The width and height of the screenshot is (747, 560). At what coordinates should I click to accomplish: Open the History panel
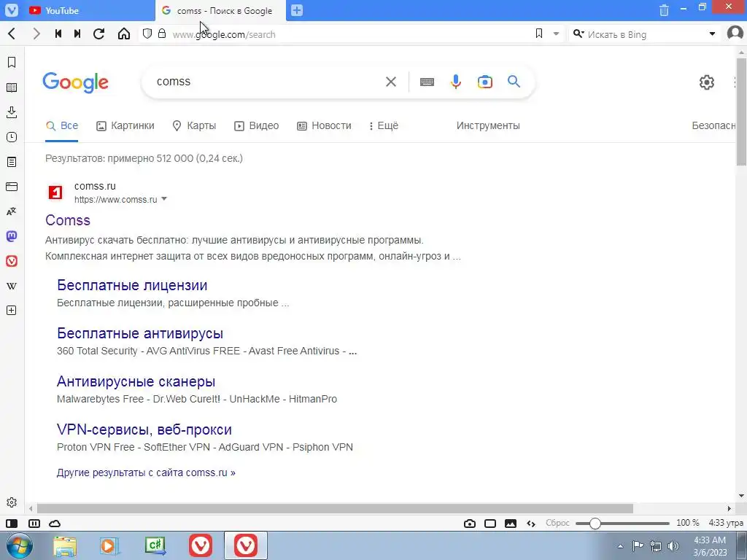12,137
